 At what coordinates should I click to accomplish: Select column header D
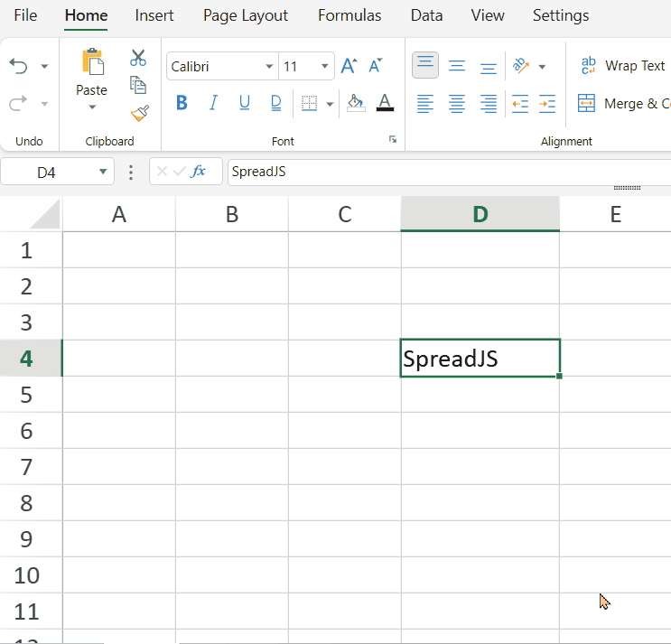pos(480,214)
